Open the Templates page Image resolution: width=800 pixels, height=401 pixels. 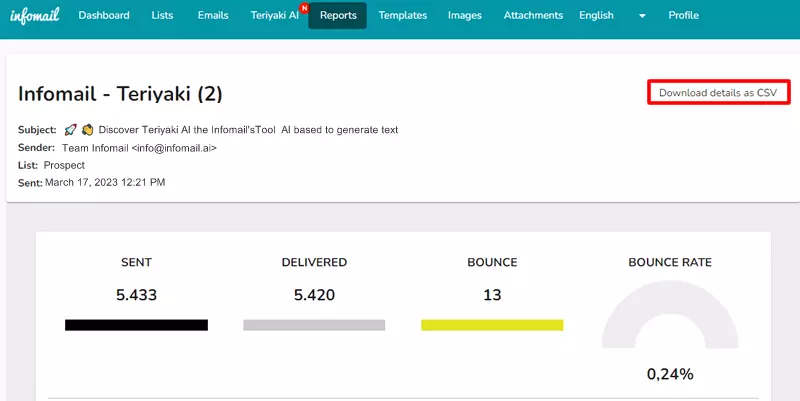403,15
